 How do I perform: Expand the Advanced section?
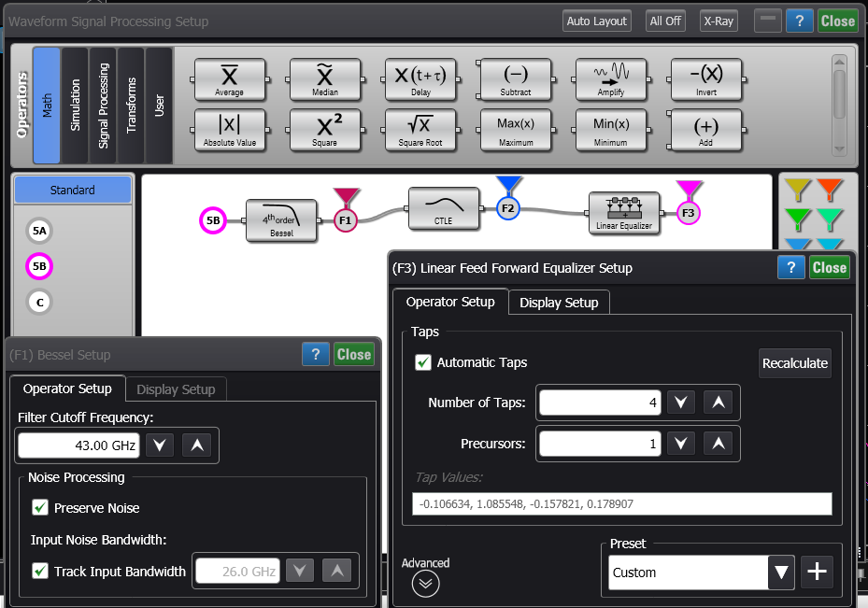pos(425,583)
